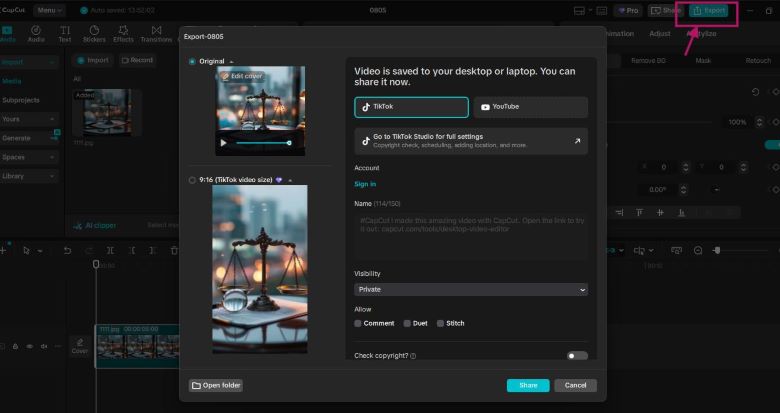780x413 pixels.
Task: Click the preview video progress bar
Action: point(264,143)
